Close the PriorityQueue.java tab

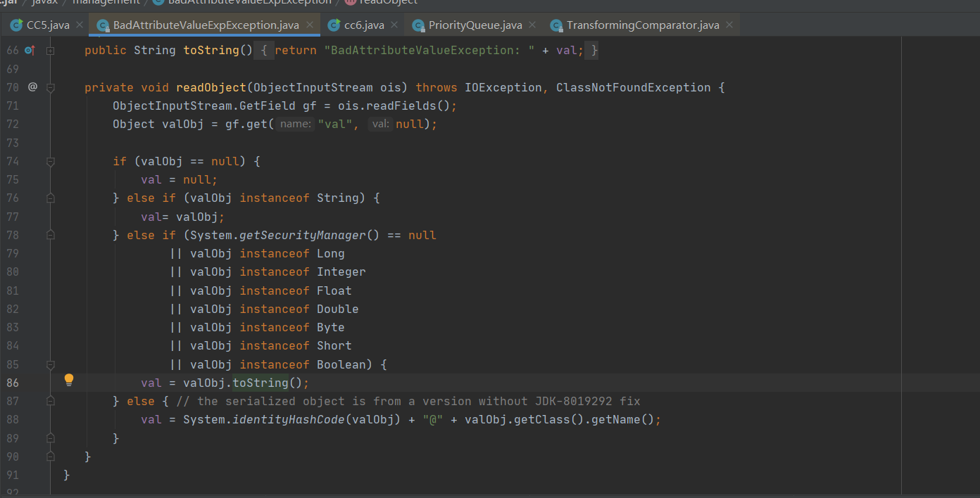[532, 25]
